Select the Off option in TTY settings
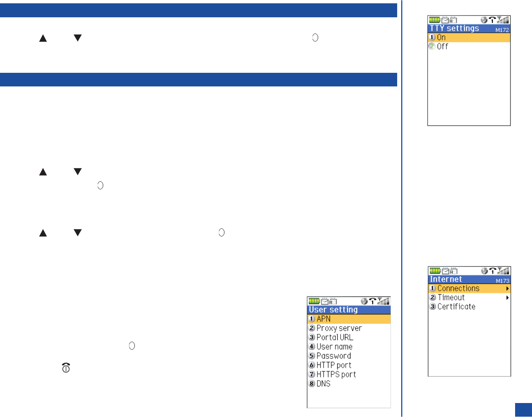Screen dimensions: 532x417 [469, 47]
